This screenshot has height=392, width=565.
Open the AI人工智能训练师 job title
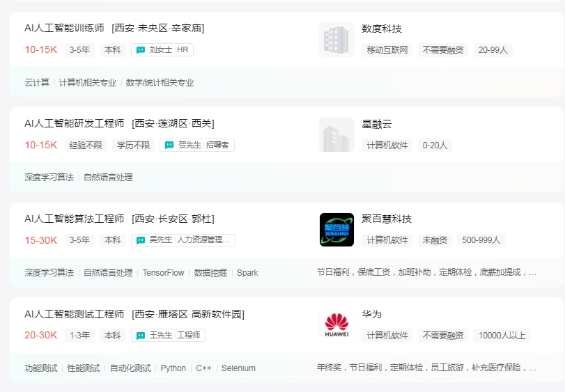click(x=64, y=28)
